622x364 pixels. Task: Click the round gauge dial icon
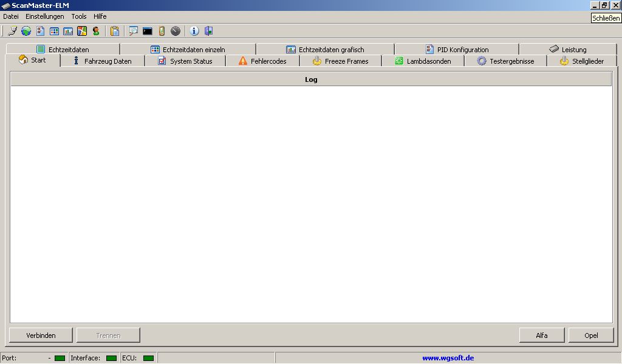pos(176,31)
